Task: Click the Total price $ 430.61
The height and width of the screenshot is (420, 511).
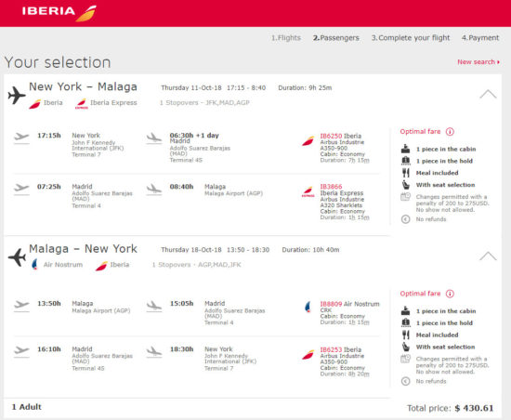Action: coord(450,408)
